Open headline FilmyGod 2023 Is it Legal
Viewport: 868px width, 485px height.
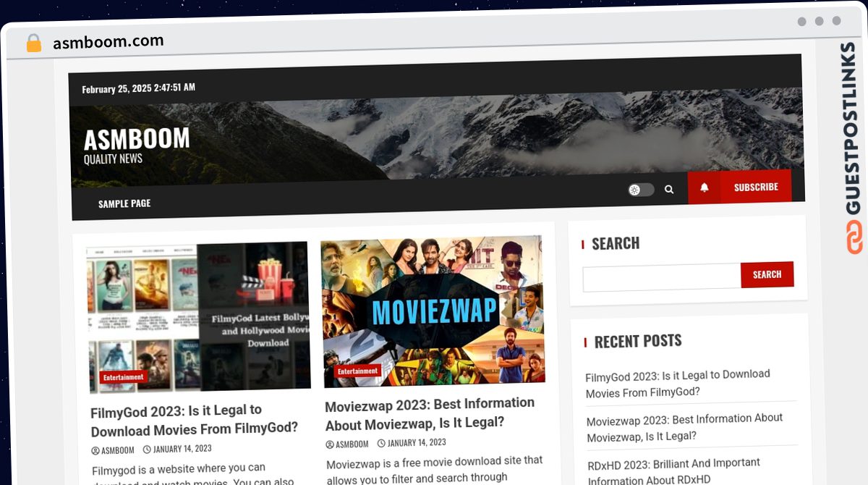pos(194,419)
